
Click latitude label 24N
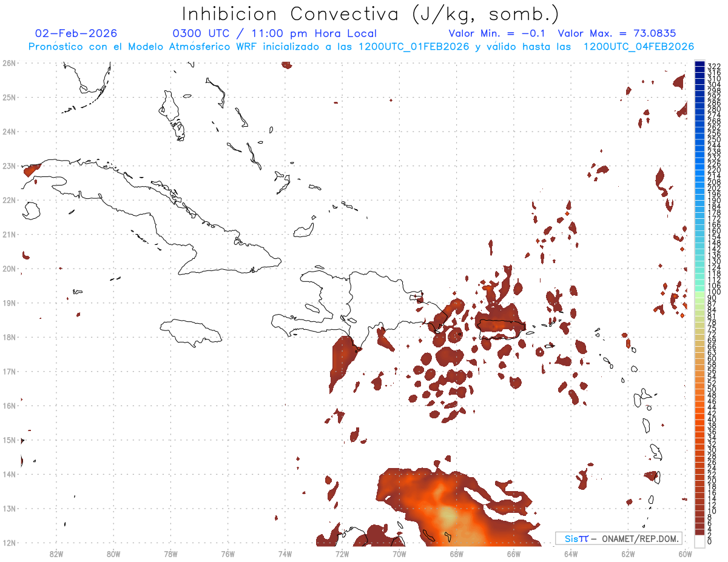click(9, 132)
